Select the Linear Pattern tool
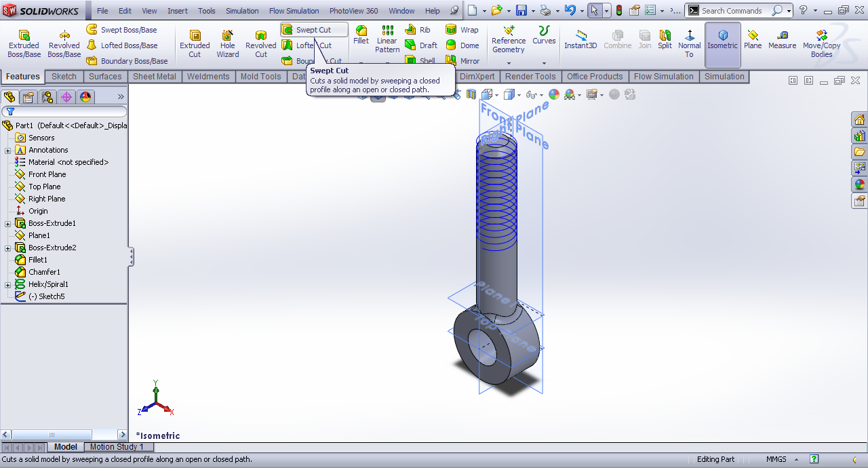 pos(387,39)
